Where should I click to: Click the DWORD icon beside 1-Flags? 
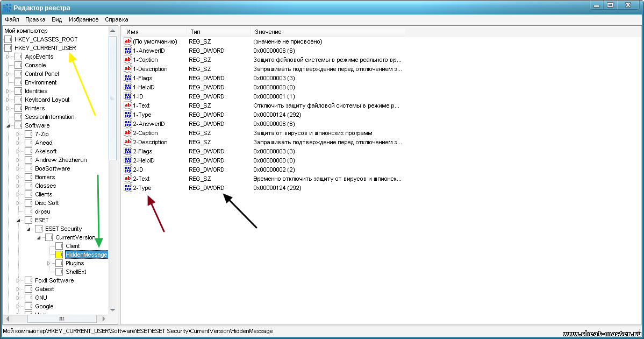point(128,78)
